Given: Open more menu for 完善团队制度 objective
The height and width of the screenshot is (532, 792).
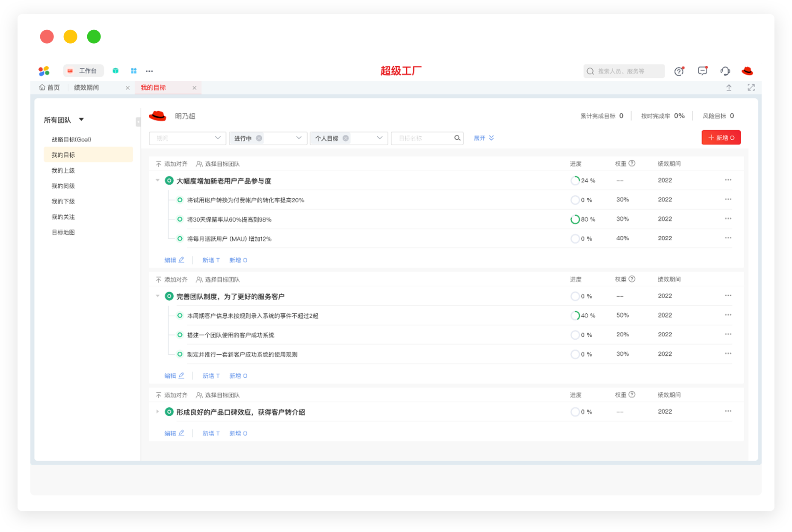Looking at the screenshot, I should point(728,296).
